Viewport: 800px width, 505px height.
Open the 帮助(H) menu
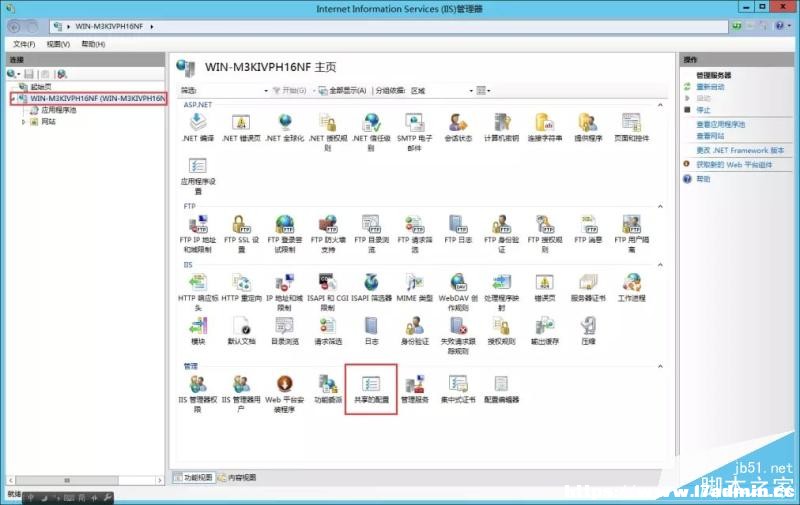coord(93,44)
